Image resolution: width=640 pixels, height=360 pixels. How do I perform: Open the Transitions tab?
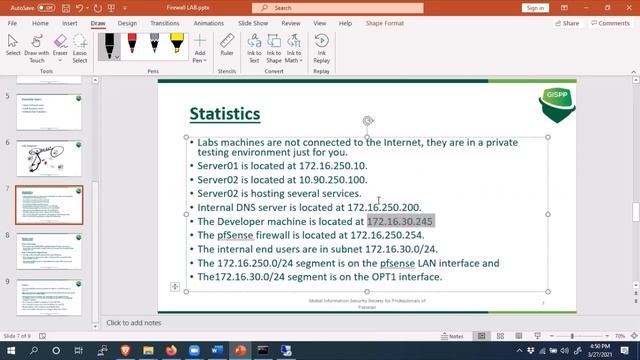click(164, 23)
